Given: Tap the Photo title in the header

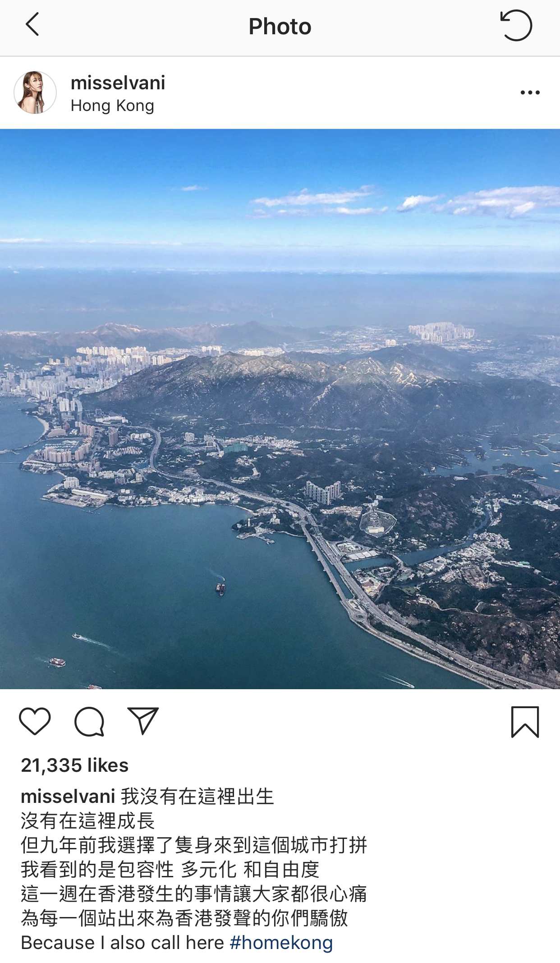Looking at the screenshot, I should pyautogui.click(x=280, y=27).
